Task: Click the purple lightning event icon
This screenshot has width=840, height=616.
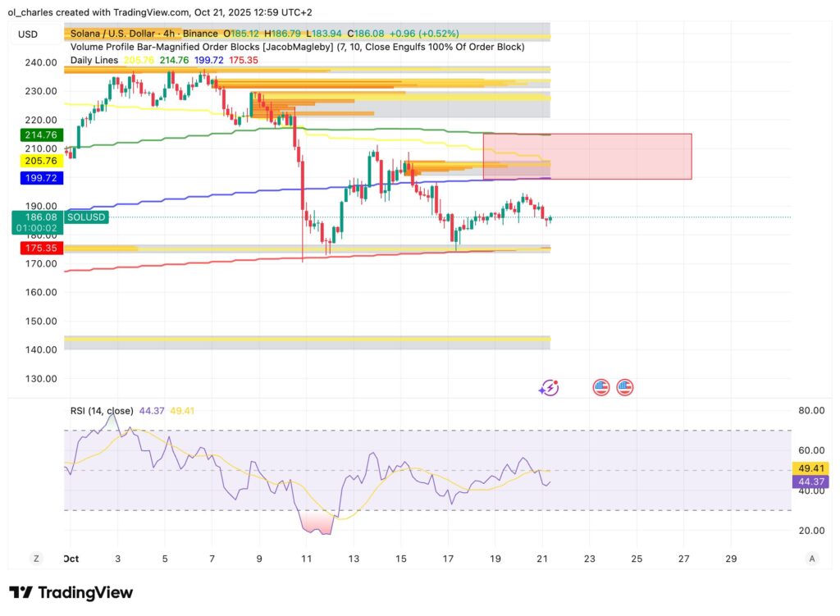Action: pyautogui.click(x=549, y=387)
